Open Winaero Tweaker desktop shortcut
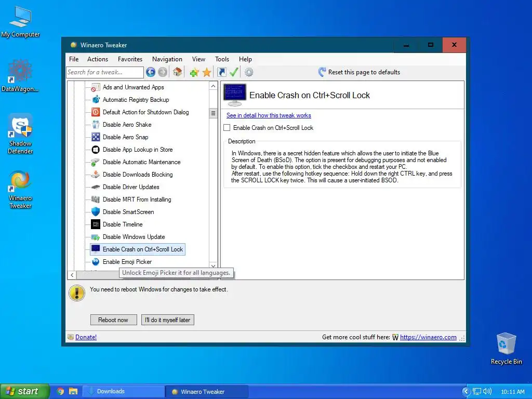This screenshot has width=532, height=399. pyautogui.click(x=20, y=189)
